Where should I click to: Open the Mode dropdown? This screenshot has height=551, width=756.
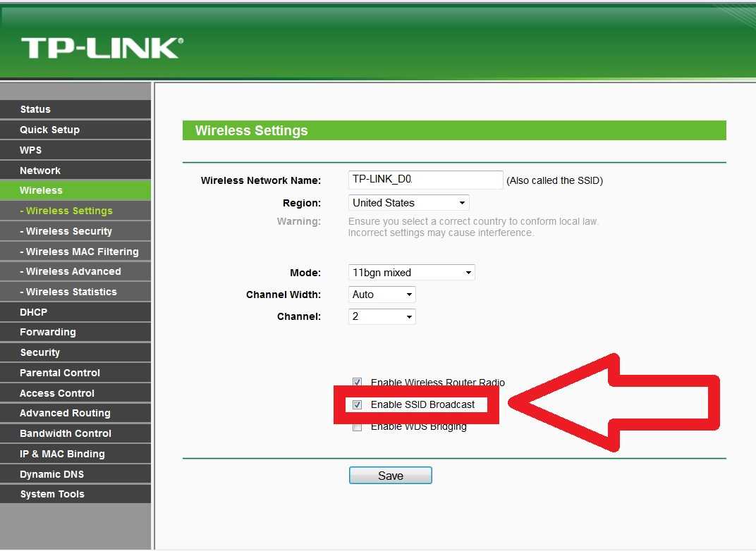tap(411, 272)
